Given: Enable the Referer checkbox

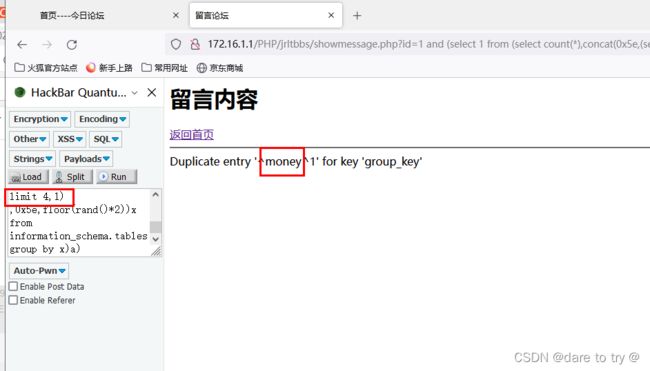Looking at the screenshot, I should click(13, 300).
